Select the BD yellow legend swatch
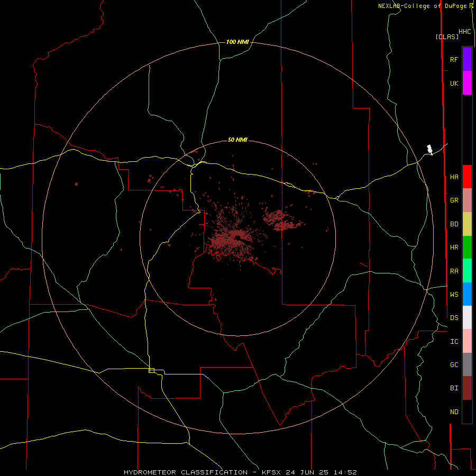Image resolution: width=476 pixels, height=476 pixels. point(467,224)
